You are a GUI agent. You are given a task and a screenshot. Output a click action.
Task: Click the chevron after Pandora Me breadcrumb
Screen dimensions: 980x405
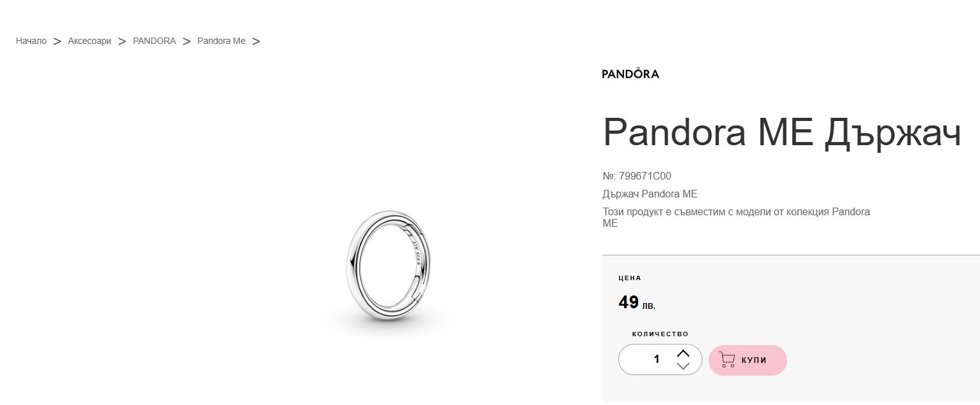(x=256, y=41)
